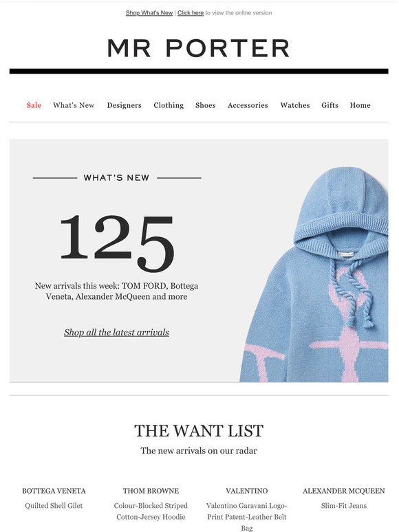Open the What's New navigation item
The image size is (399, 532).
pyautogui.click(x=74, y=105)
